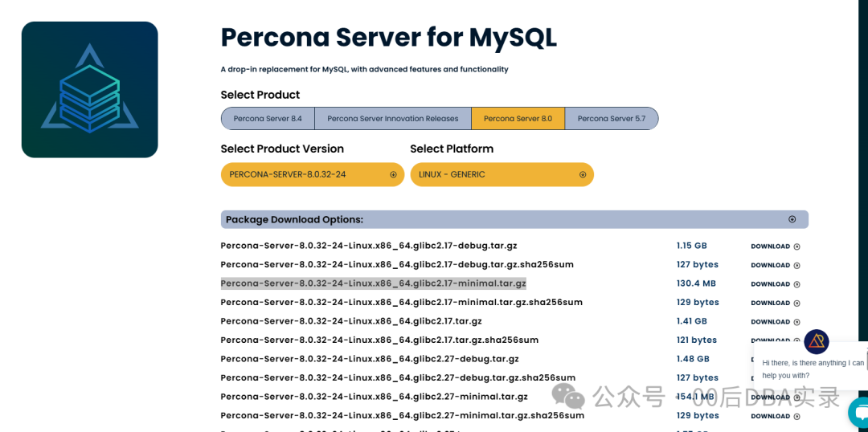Click the DOWNLOAD link for glibc2.27-minimal.tar.gz
868x432 pixels.
point(770,397)
